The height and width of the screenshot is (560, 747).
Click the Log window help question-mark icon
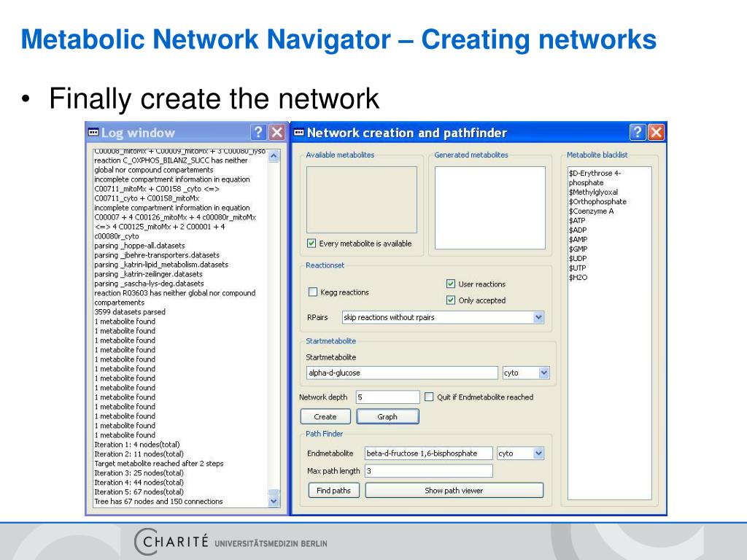(259, 132)
